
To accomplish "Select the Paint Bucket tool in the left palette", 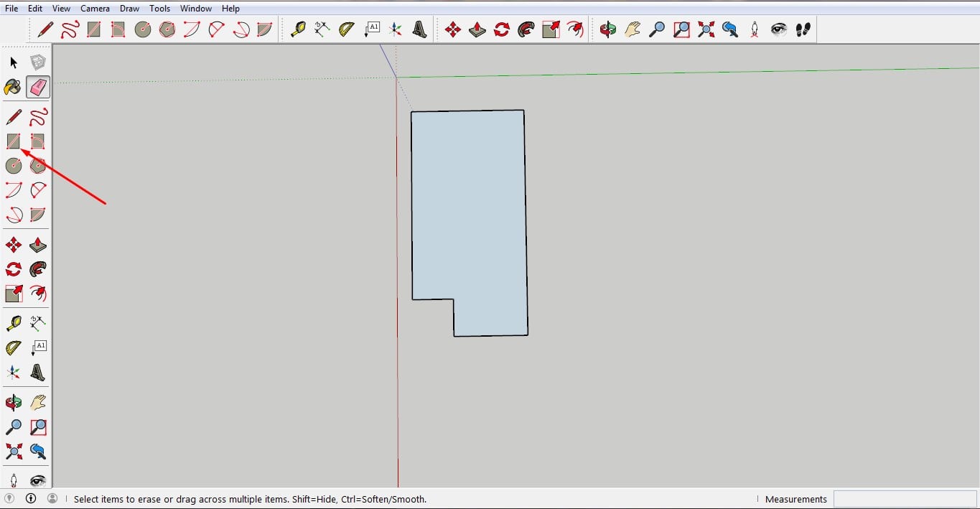I will point(14,87).
